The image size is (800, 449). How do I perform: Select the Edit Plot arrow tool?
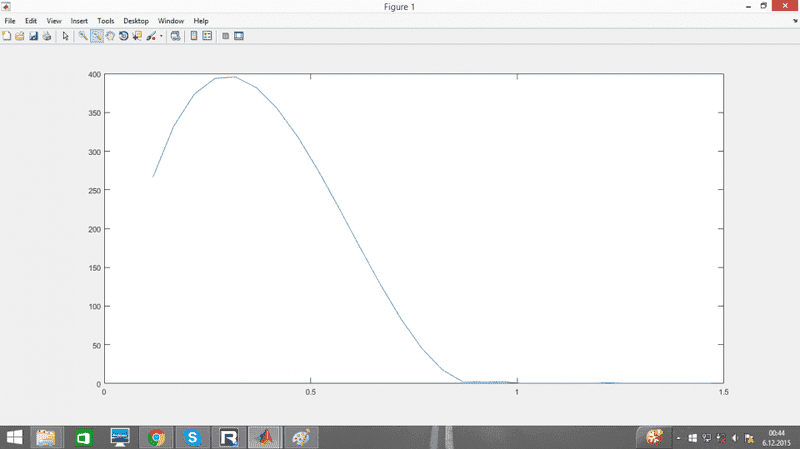65,36
